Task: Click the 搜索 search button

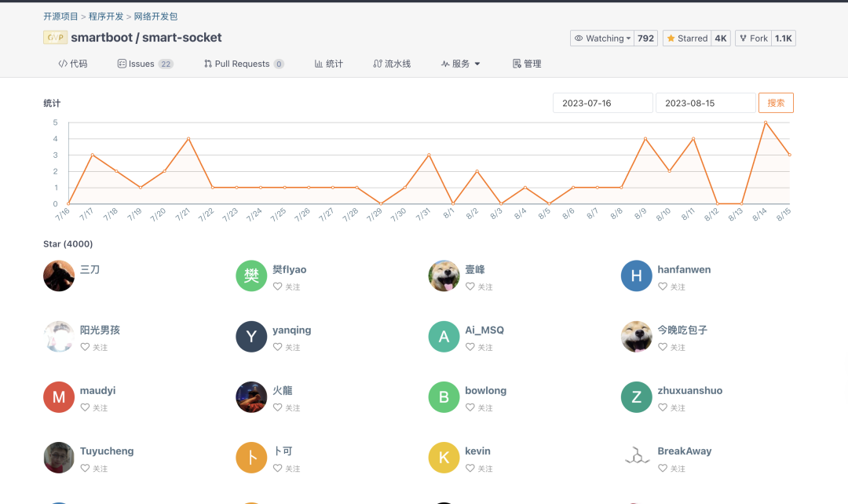Action: point(776,103)
